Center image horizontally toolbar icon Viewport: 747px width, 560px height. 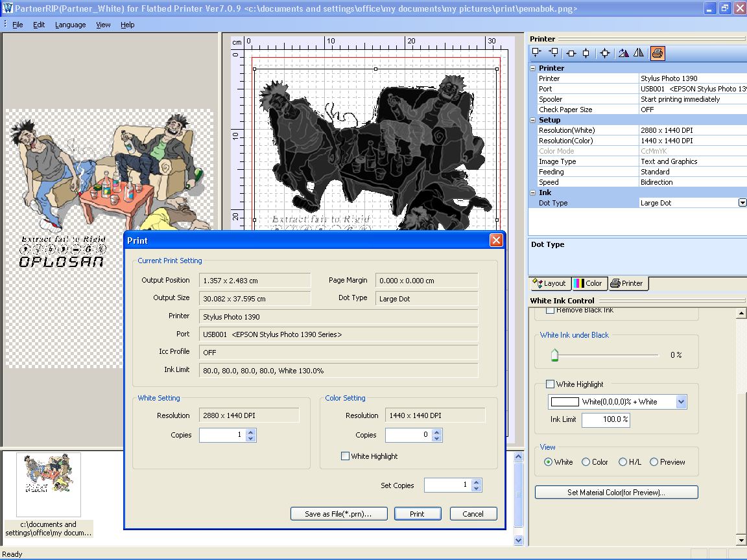click(x=571, y=53)
